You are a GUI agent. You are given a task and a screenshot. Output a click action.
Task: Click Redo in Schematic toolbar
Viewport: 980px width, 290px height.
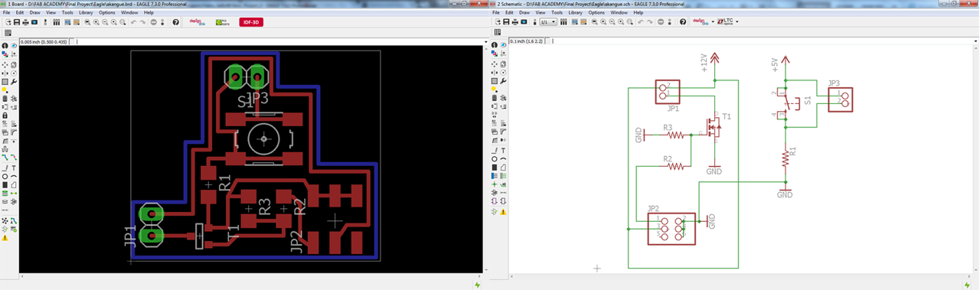tap(649, 22)
